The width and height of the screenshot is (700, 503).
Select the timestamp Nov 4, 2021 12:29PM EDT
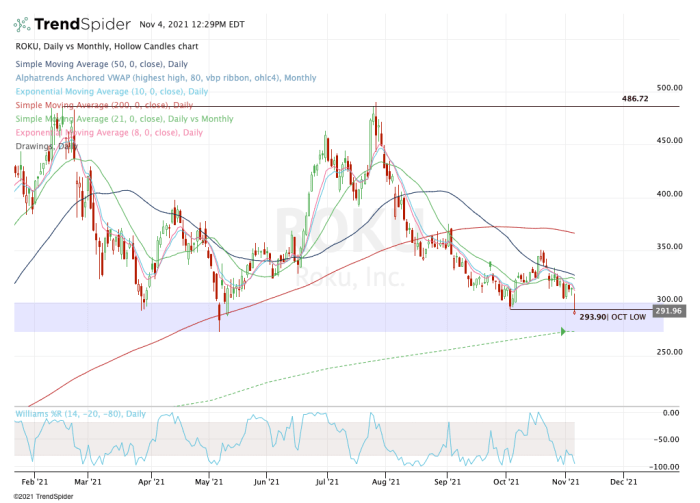coord(192,25)
